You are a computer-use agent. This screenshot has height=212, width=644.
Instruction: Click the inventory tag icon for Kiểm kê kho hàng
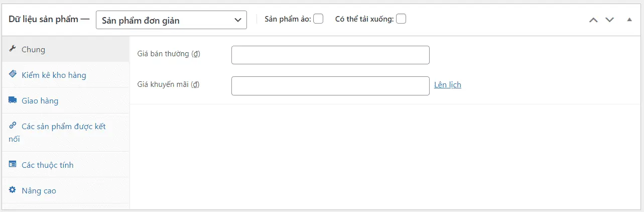coord(13,74)
